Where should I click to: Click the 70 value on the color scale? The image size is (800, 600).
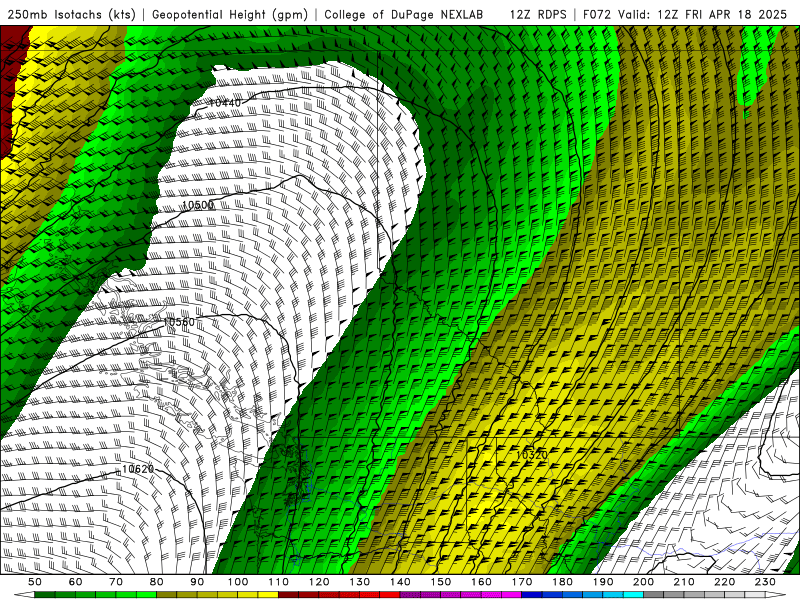coord(116,582)
